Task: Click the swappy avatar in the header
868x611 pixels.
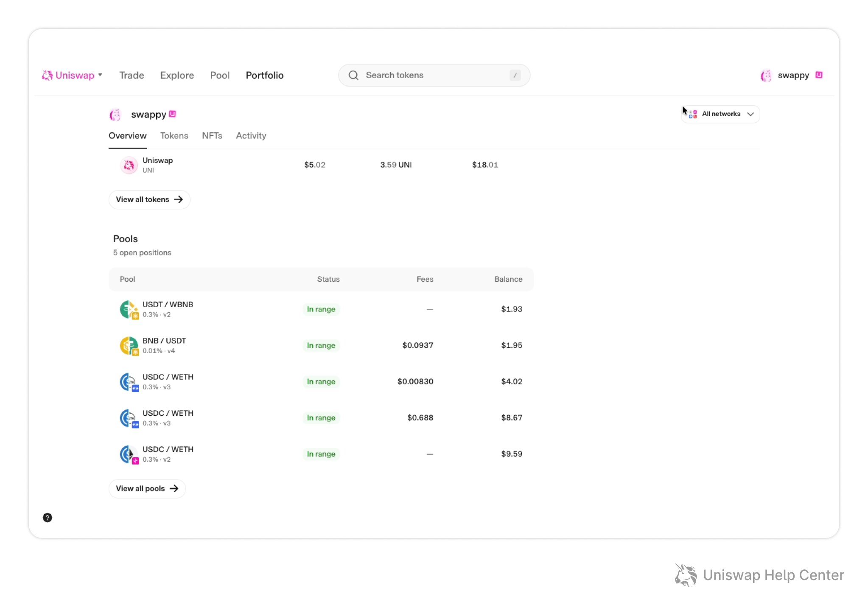Action: [x=766, y=76]
